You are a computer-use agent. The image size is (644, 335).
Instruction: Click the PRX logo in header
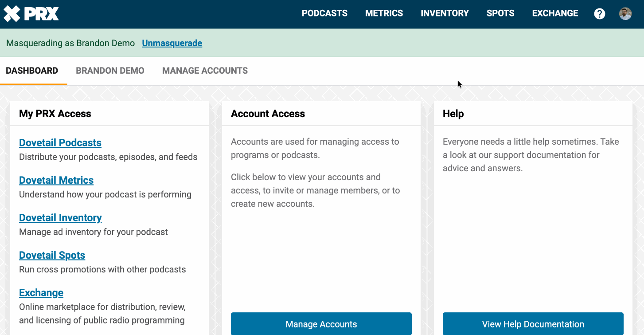(31, 14)
